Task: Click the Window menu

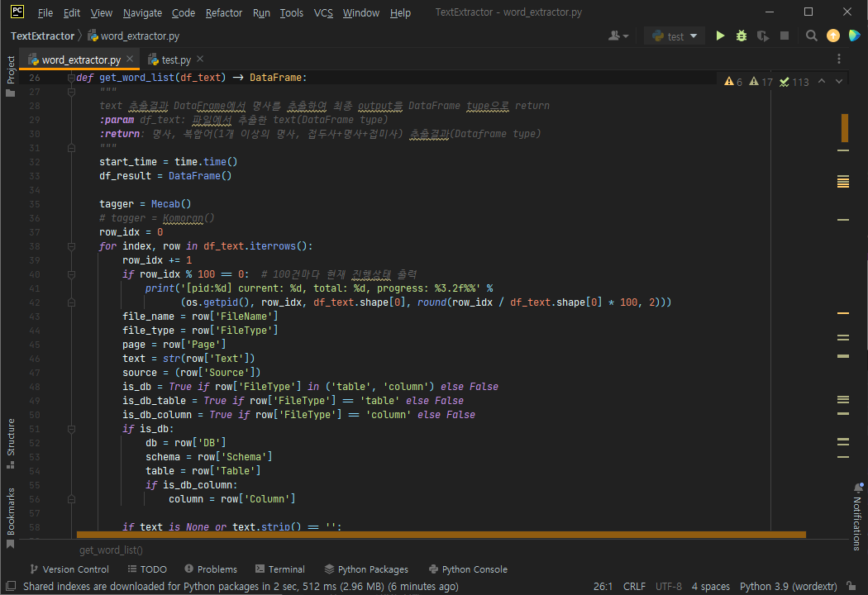Action: coord(361,12)
